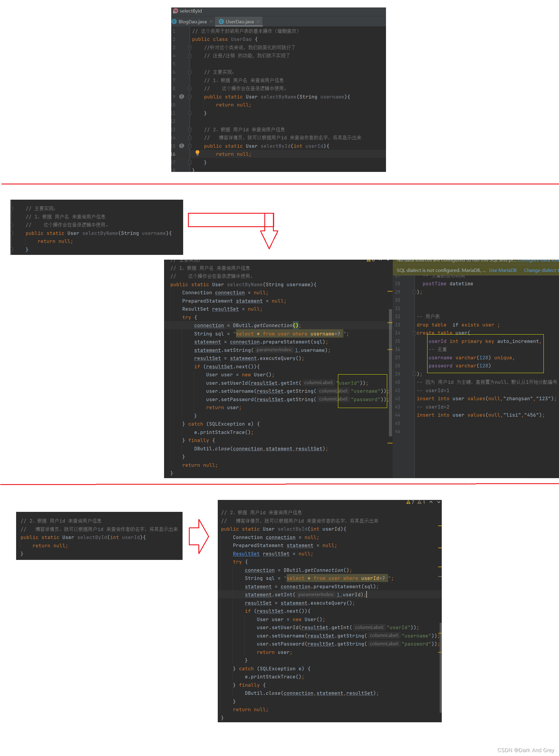Click DButil.close call in selectById finally block

[x=312, y=694]
